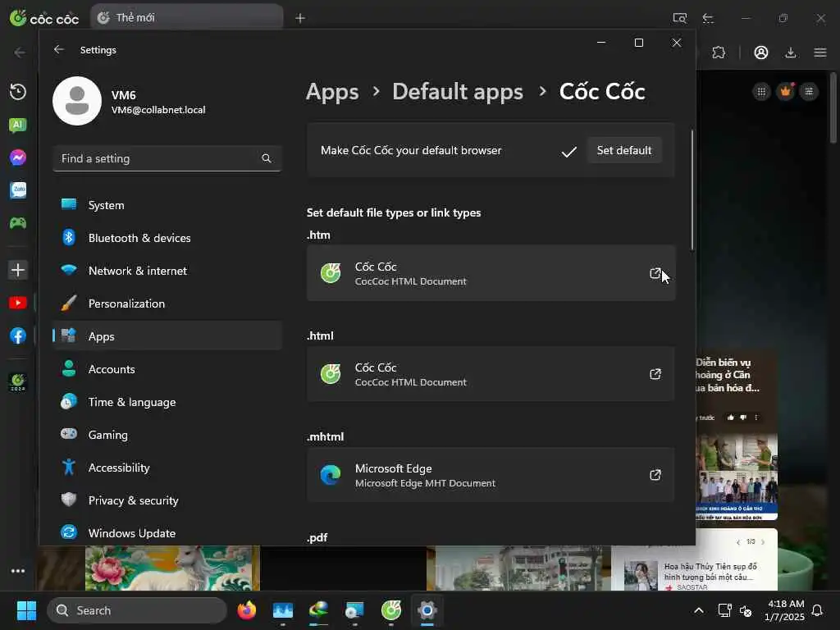
Task: Open the Cốc Cốc extensions puzzle icon
Action: pyautogui.click(x=719, y=52)
